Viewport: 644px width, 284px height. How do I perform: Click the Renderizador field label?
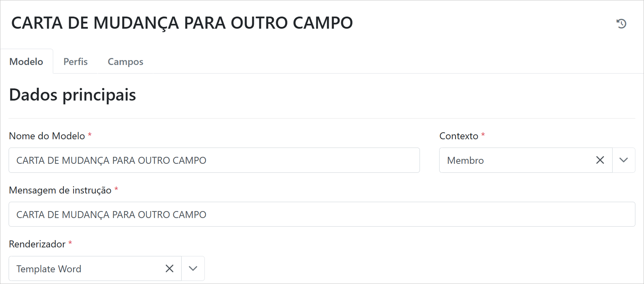[37, 244]
